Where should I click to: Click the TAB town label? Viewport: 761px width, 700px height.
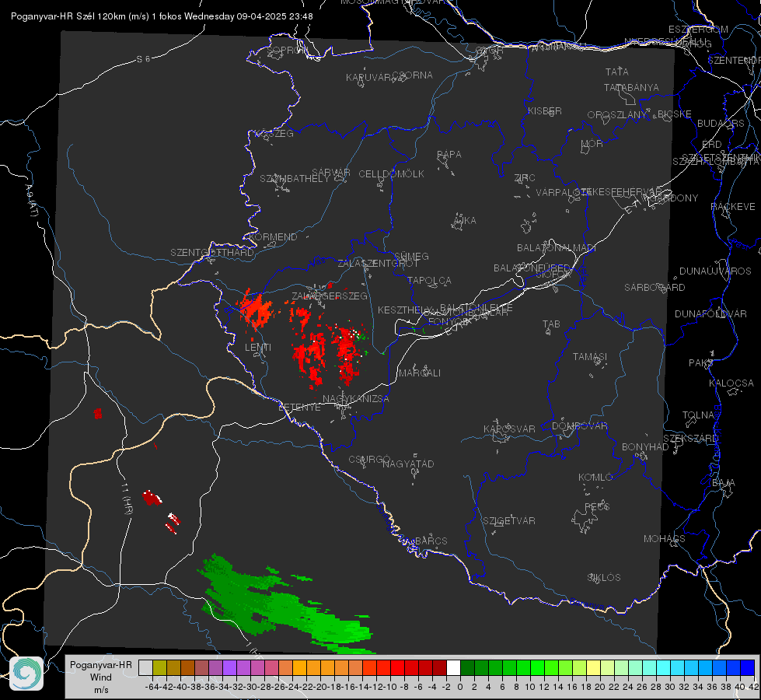pos(551,324)
